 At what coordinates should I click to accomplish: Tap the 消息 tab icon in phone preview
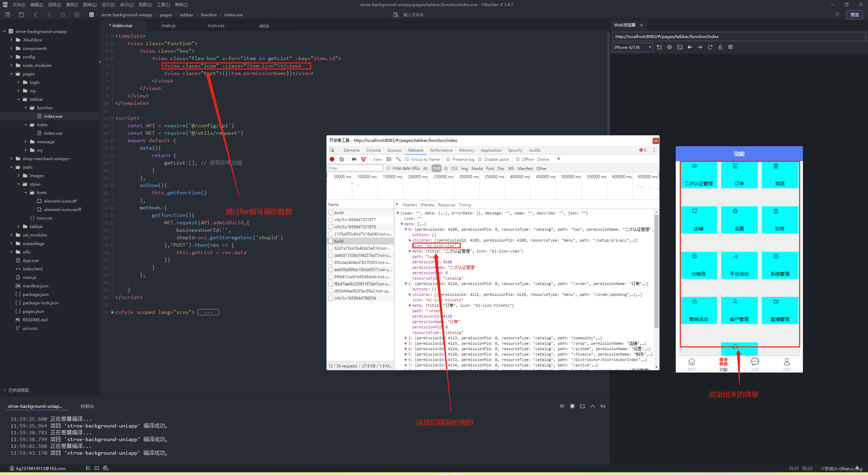pyautogui.click(x=755, y=362)
